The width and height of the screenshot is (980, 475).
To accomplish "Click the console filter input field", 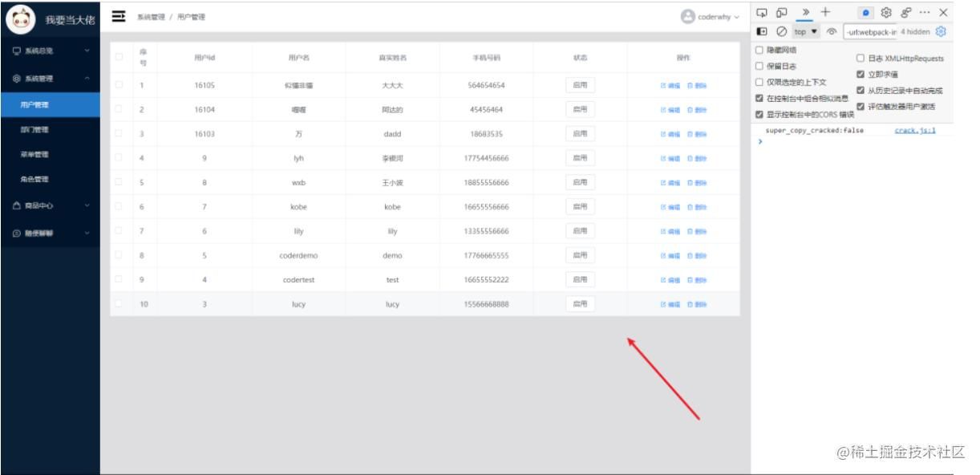I will tap(869, 32).
